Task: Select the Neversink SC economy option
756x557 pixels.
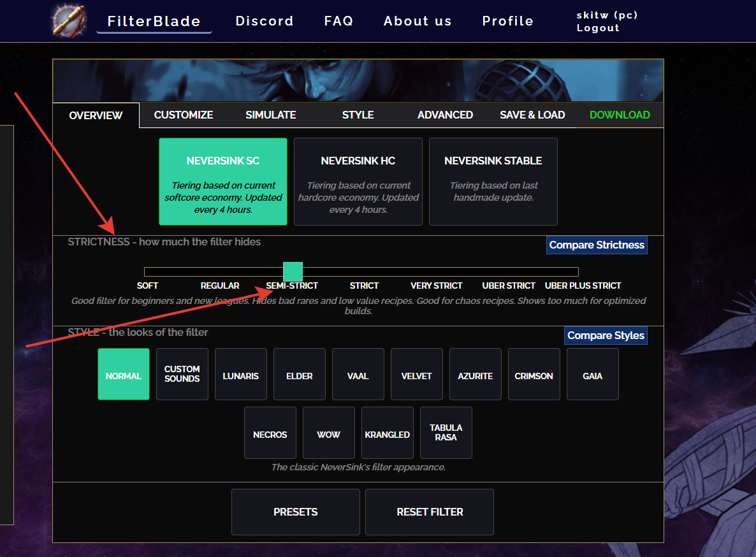Action: (223, 182)
